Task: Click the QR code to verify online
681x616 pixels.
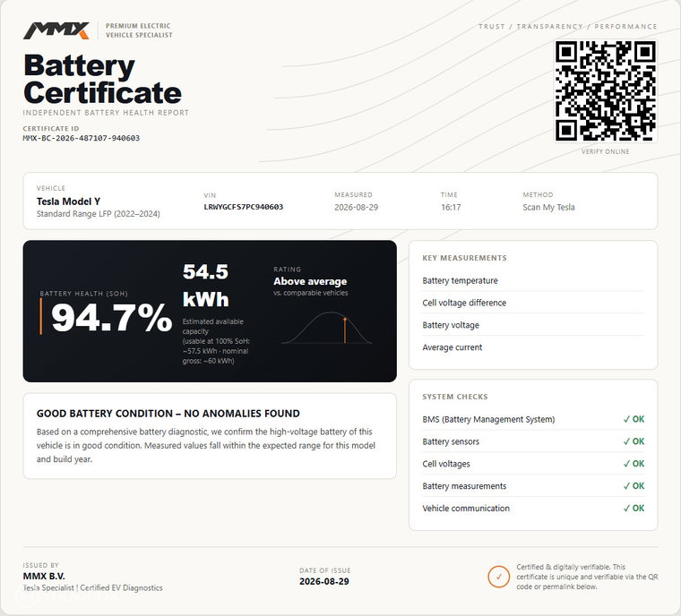Action: [606, 90]
